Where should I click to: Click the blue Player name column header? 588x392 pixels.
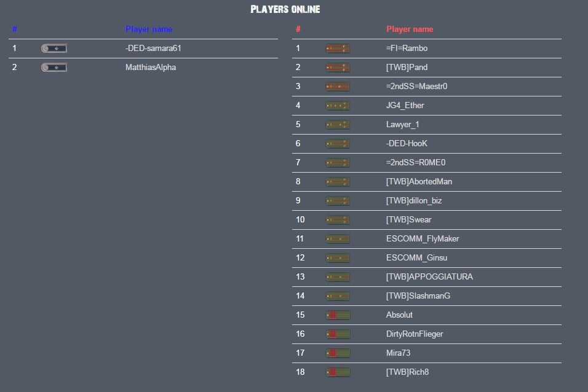pyautogui.click(x=148, y=29)
